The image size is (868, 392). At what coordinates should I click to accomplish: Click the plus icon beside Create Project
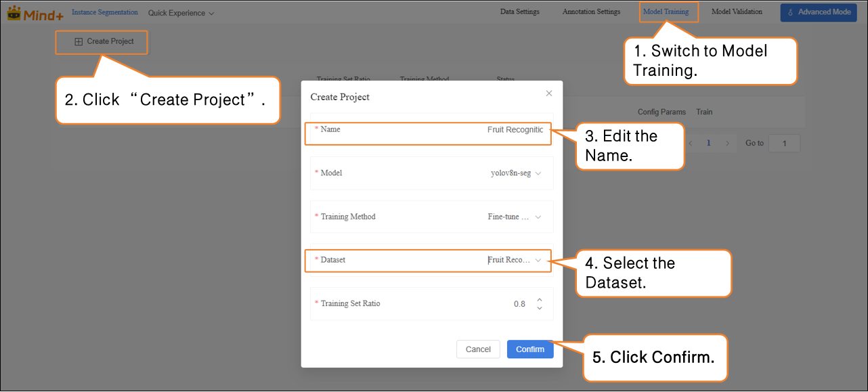pos(79,41)
